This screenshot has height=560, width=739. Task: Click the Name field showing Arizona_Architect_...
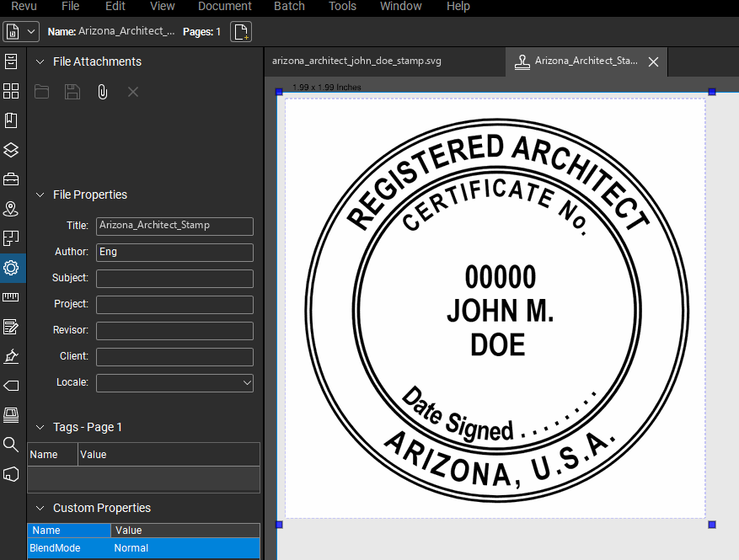pyautogui.click(x=126, y=31)
